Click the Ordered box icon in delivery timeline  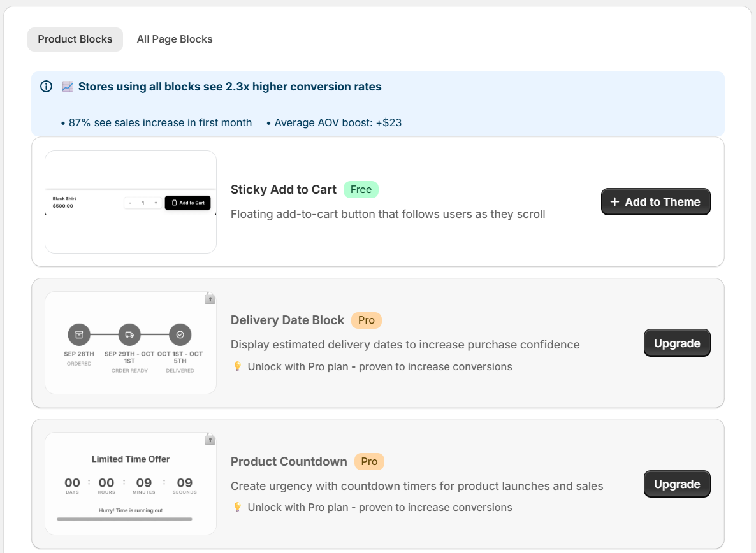(79, 334)
